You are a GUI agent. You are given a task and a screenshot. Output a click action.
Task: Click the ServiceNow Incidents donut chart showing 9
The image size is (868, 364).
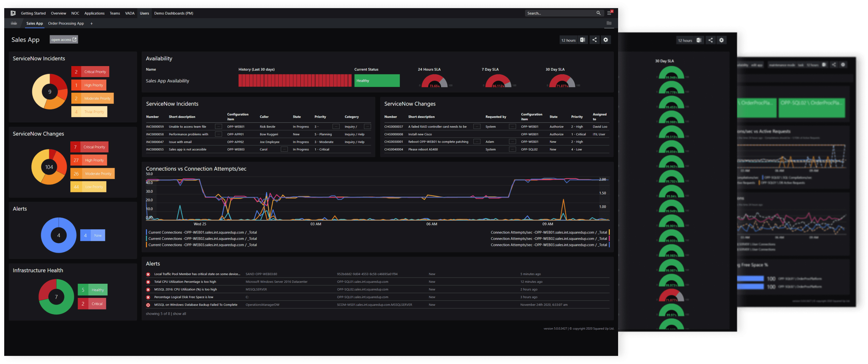click(50, 92)
